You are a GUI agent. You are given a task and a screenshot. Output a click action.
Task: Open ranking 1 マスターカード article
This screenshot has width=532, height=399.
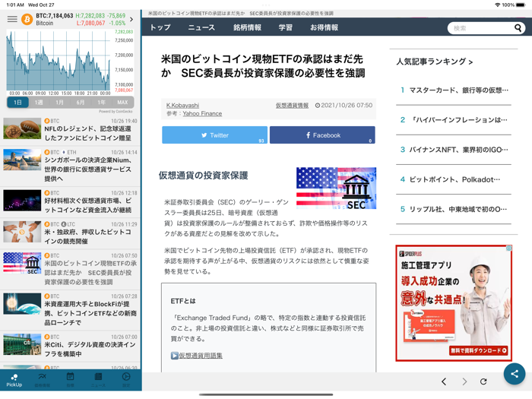point(454,90)
